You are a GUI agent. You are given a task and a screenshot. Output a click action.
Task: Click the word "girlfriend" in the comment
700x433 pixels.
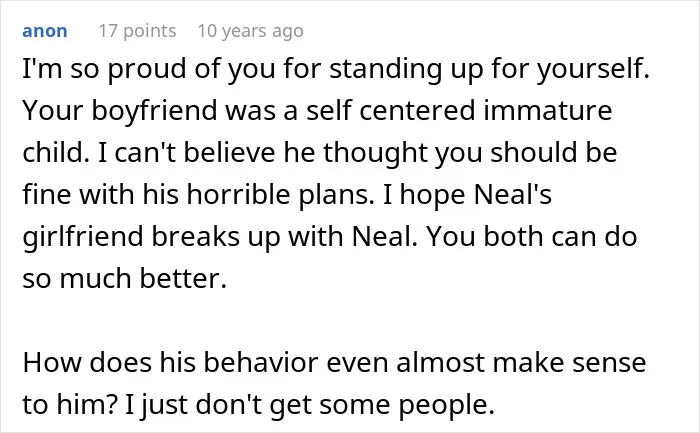click(83, 237)
